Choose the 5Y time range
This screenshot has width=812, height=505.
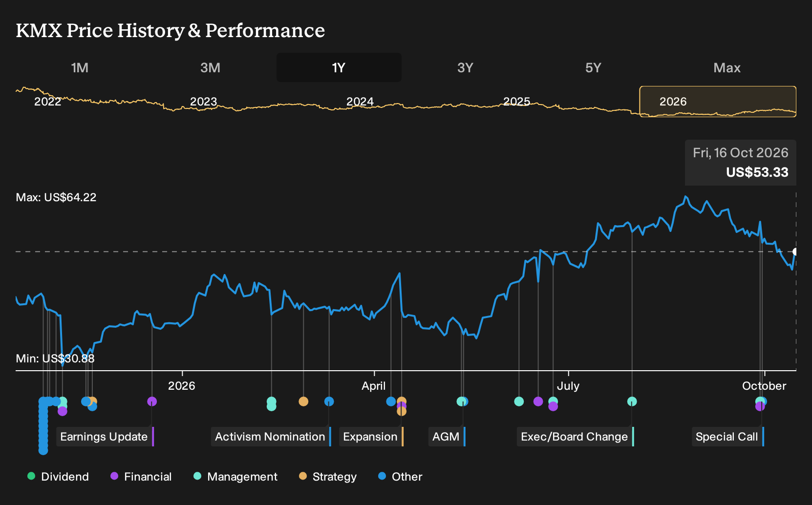click(x=593, y=67)
